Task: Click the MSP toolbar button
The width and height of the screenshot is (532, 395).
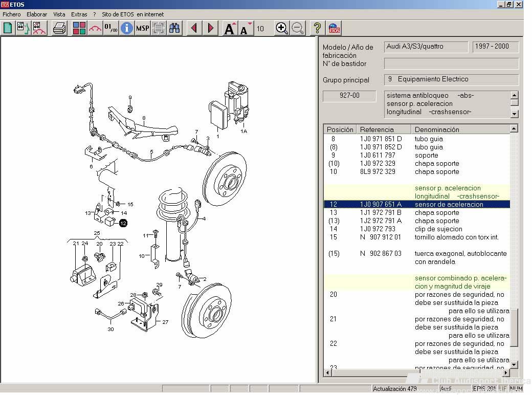Action: pyautogui.click(x=143, y=28)
